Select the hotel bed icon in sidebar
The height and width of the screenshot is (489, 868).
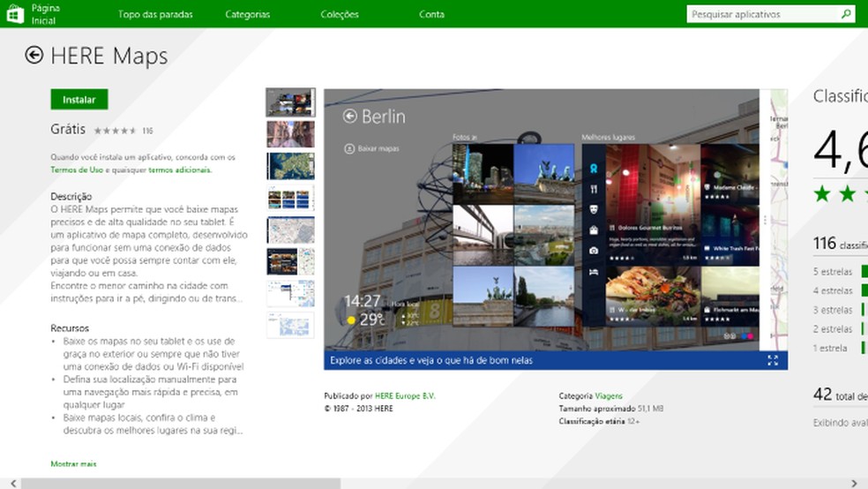[x=594, y=272]
